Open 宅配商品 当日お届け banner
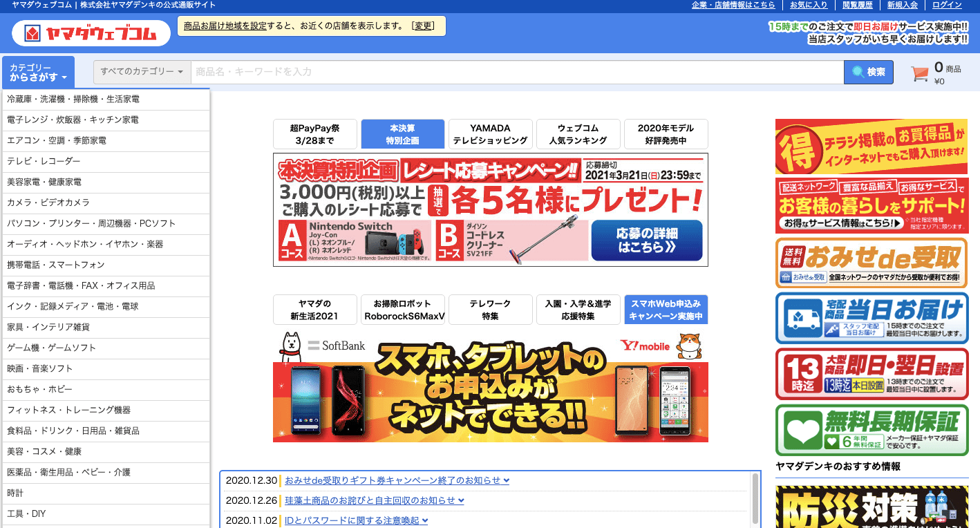Viewport: 980px width, 528px height. tap(871, 318)
